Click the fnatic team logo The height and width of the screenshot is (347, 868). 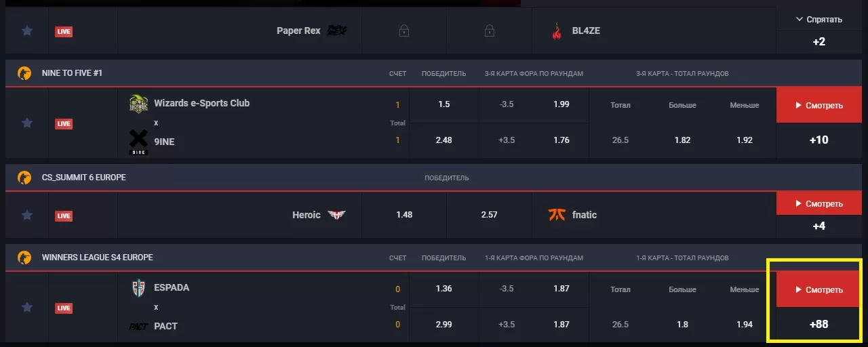[x=556, y=215]
